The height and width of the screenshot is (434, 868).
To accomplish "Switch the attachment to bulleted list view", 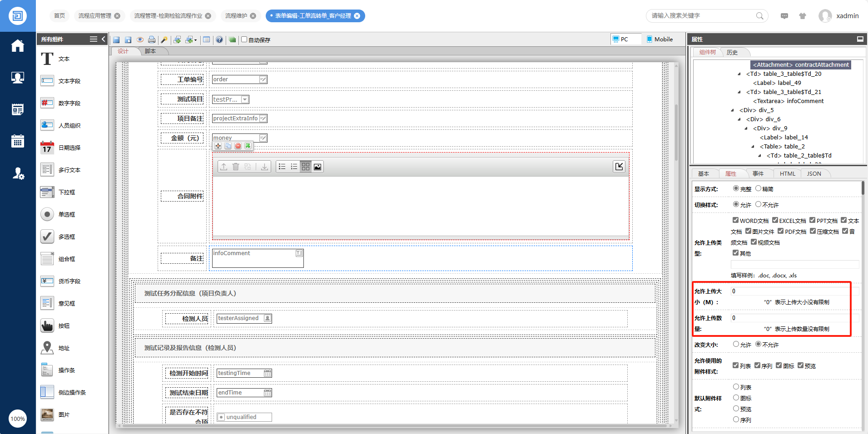I will coord(282,167).
